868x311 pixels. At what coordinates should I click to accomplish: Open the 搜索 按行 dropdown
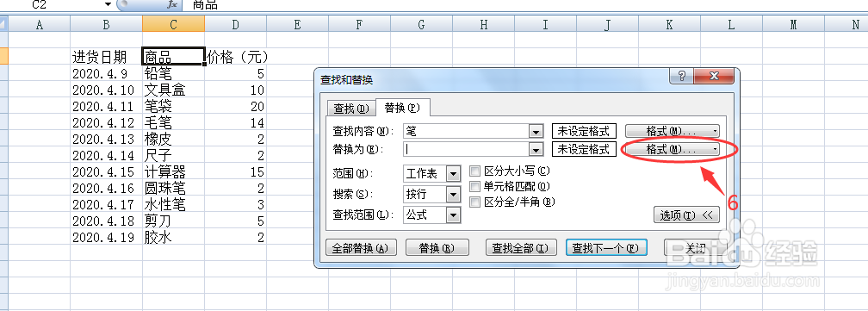pos(453,194)
